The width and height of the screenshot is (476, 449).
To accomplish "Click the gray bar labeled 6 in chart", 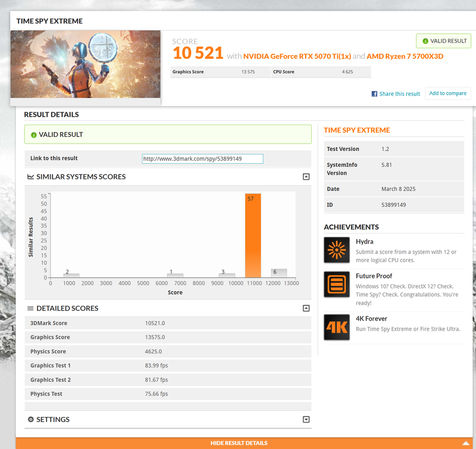I will click(x=279, y=273).
